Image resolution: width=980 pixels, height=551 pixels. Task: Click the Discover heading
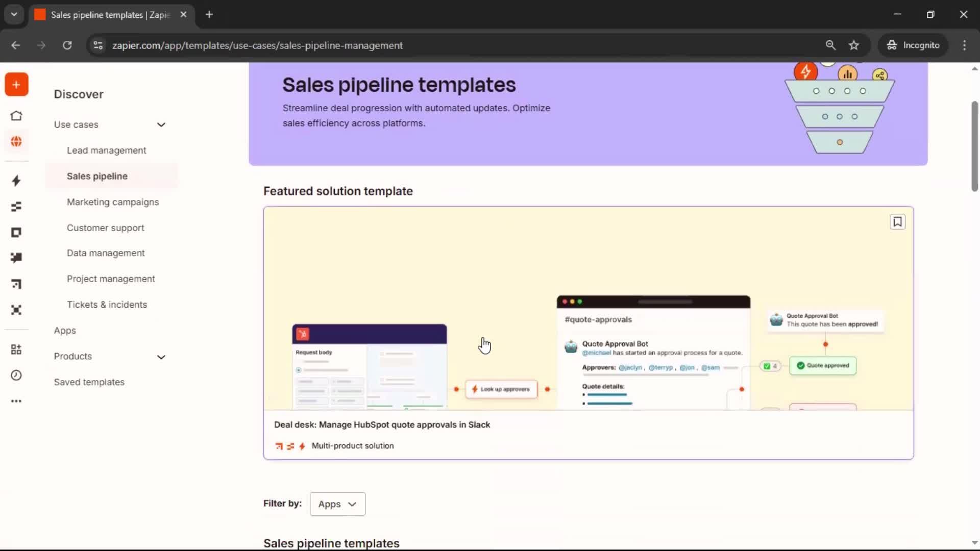tap(79, 94)
